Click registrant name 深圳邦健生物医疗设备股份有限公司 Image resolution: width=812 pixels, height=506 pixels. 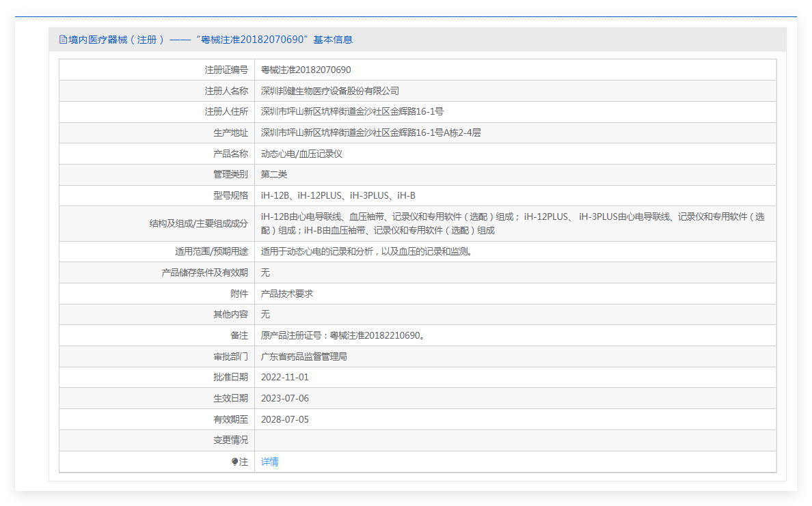coord(330,91)
